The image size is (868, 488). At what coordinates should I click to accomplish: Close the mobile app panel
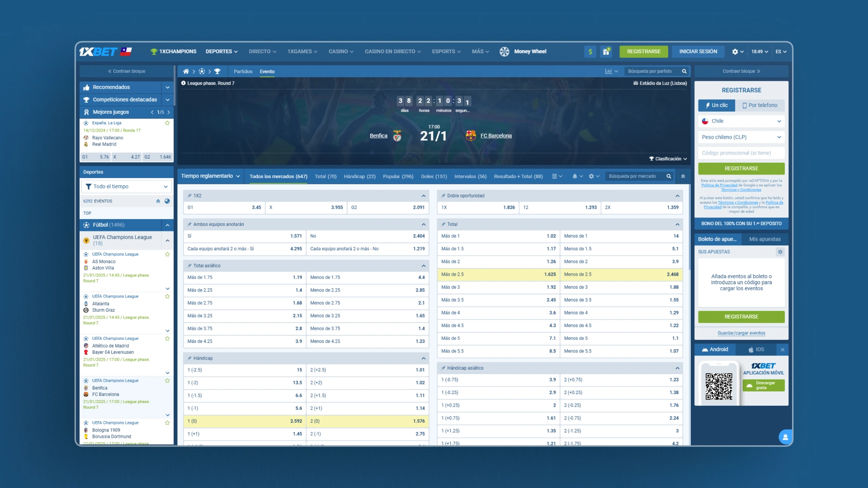pos(783,349)
